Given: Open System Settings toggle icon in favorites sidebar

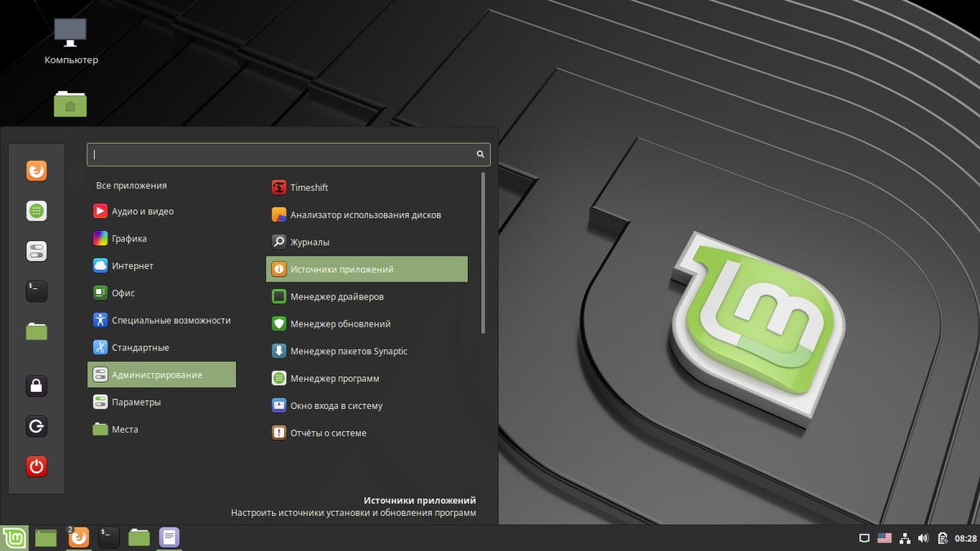Looking at the screenshot, I should click(36, 251).
